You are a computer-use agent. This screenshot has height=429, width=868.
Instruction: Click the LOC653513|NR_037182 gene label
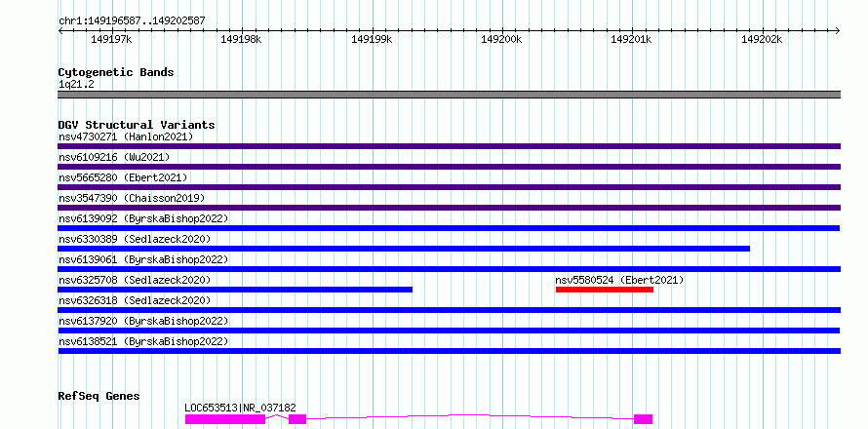click(x=240, y=408)
